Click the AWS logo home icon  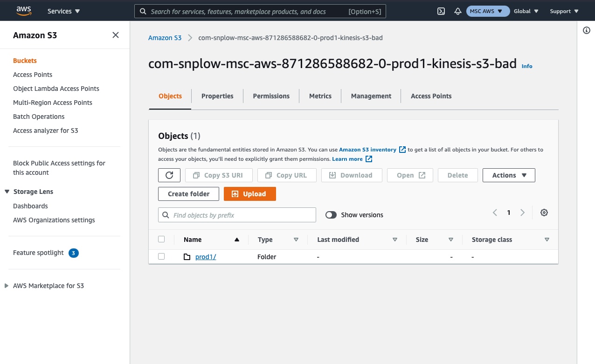pos(23,11)
